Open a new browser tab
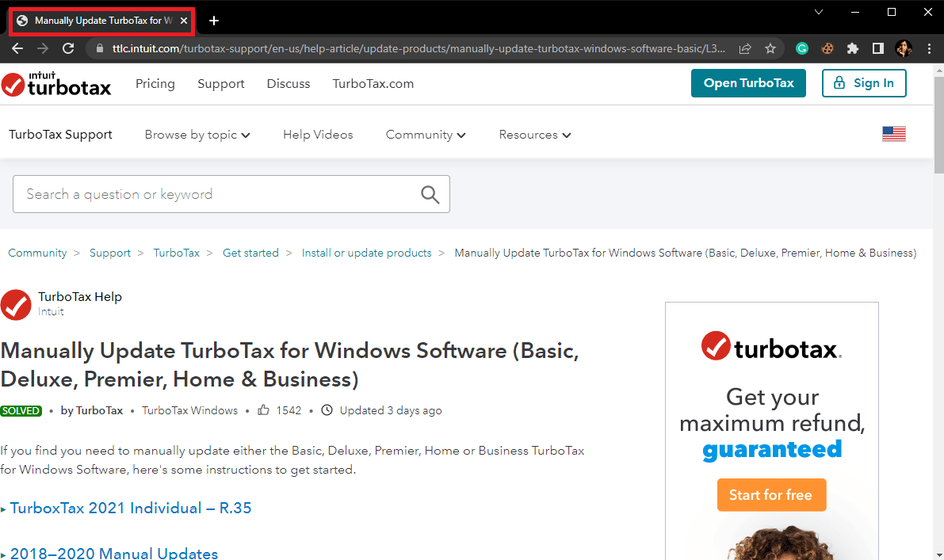 click(x=214, y=21)
